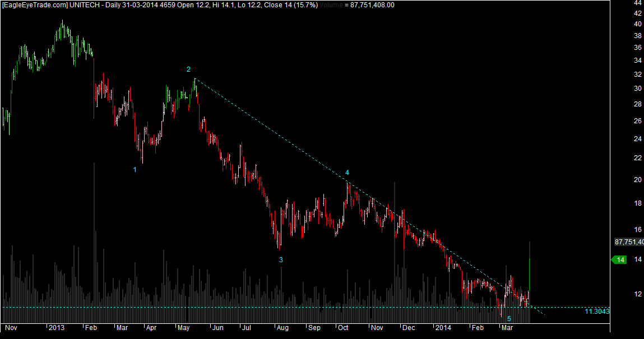Click the volume value tag 87,751,40 on price axis

[x=629, y=242]
